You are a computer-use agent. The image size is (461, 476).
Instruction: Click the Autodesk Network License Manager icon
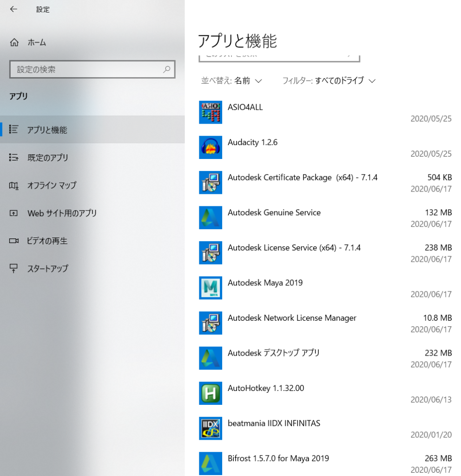click(211, 323)
